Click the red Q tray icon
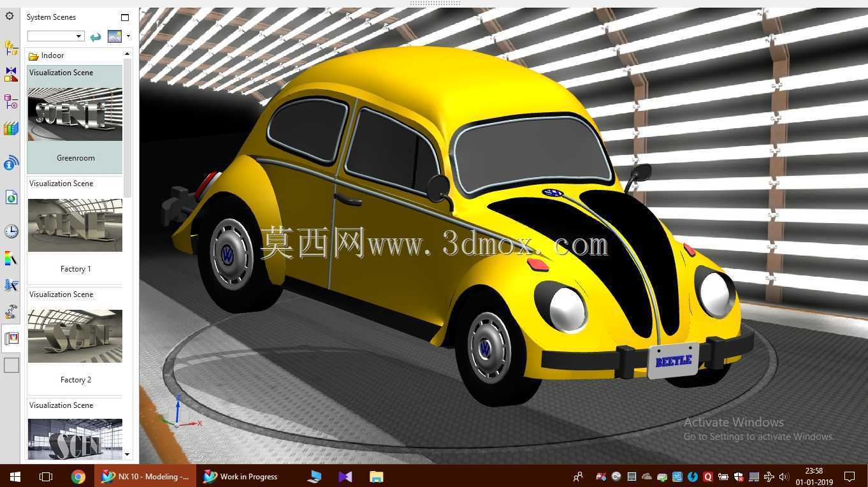868x487 pixels. (707, 476)
